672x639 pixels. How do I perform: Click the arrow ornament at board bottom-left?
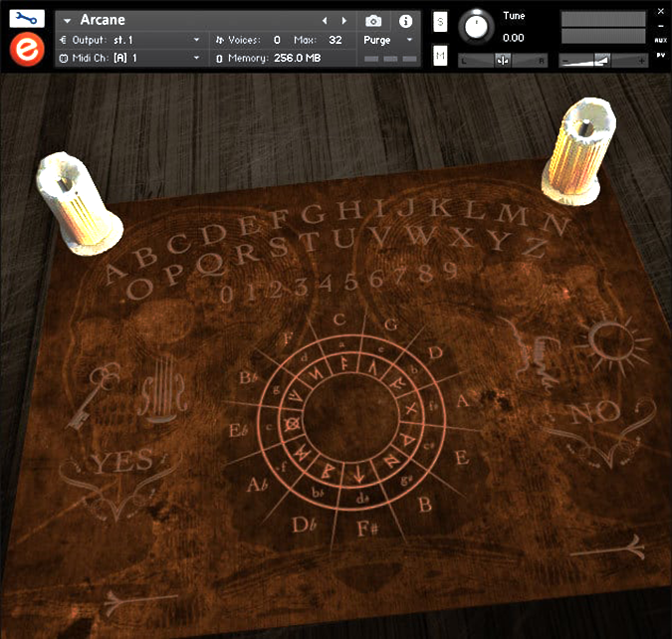(x=139, y=600)
